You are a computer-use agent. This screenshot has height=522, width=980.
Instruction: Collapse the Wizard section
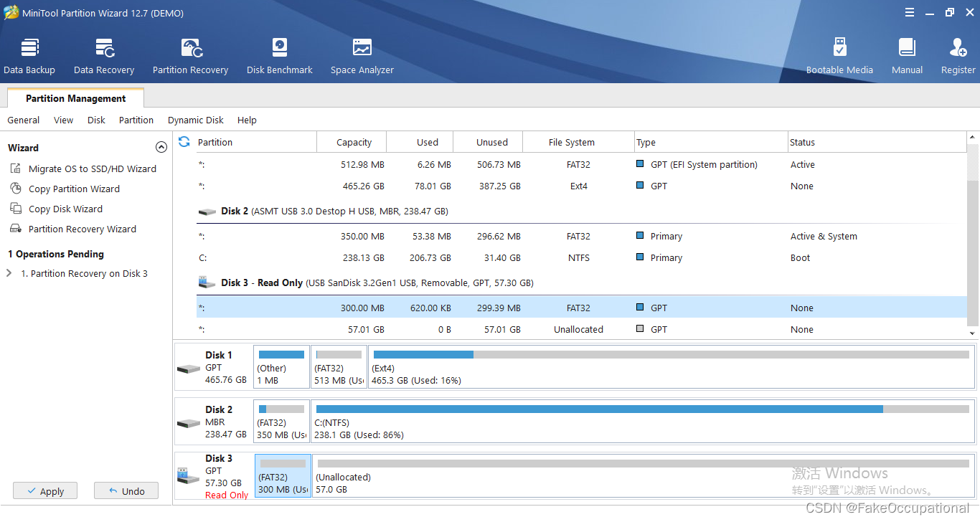(x=161, y=147)
